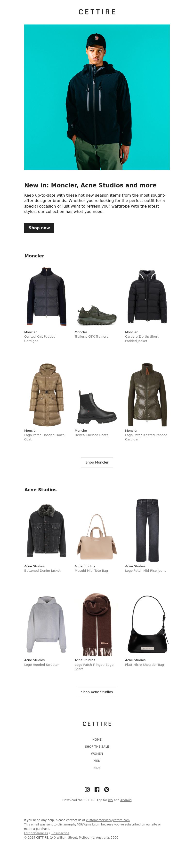Open SHOP THE SALE footer link

(97, 747)
